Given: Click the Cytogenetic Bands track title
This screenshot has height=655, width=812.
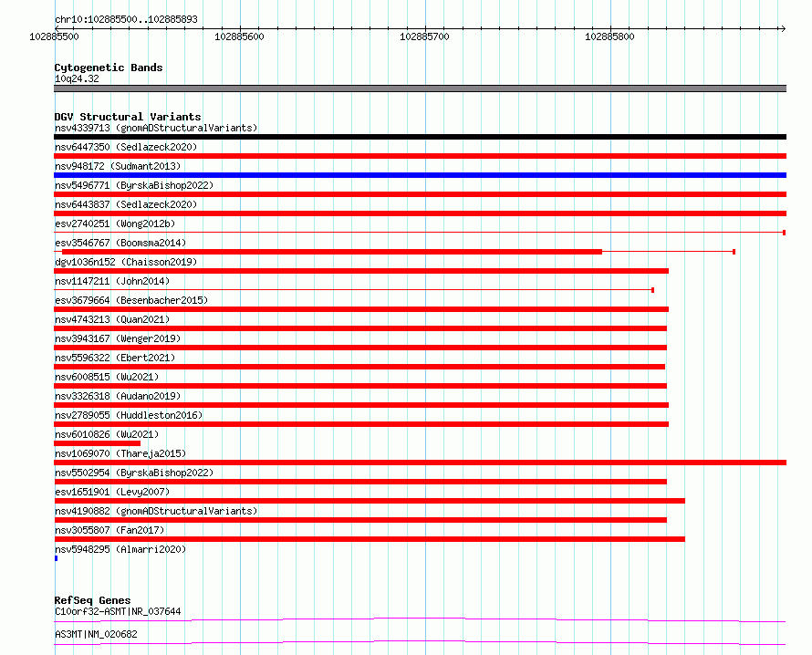Looking at the screenshot, I should tap(109, 68).
